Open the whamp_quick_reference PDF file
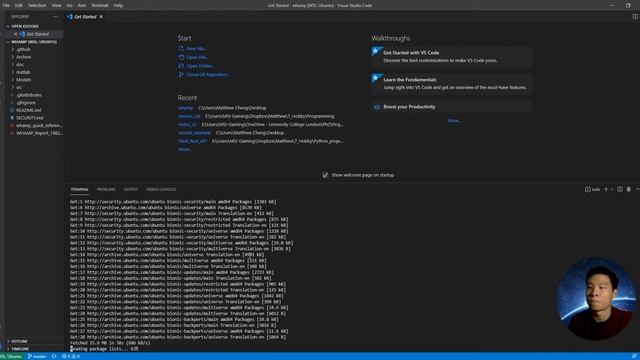Screen dimensions: 640x360 (x=39, y=125)
